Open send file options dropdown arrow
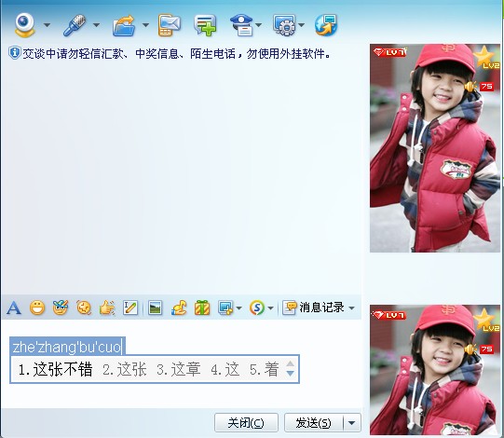 [145, 25]
